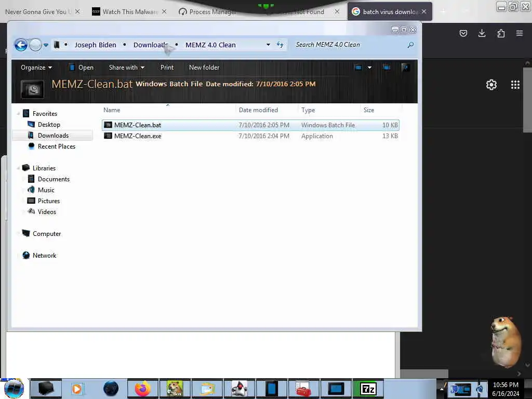Viewport: 532px width, 399px height.
Task: Open the Firefox downloads panel icon
Action: (482, 33)
